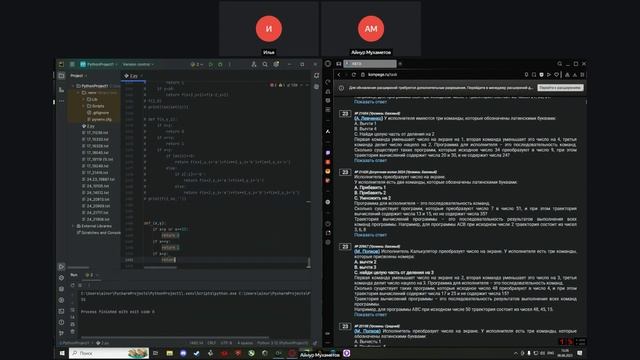Click the browser address bar kompege.ru
Viewport: 640px width, 360px height.
point(382,75)
